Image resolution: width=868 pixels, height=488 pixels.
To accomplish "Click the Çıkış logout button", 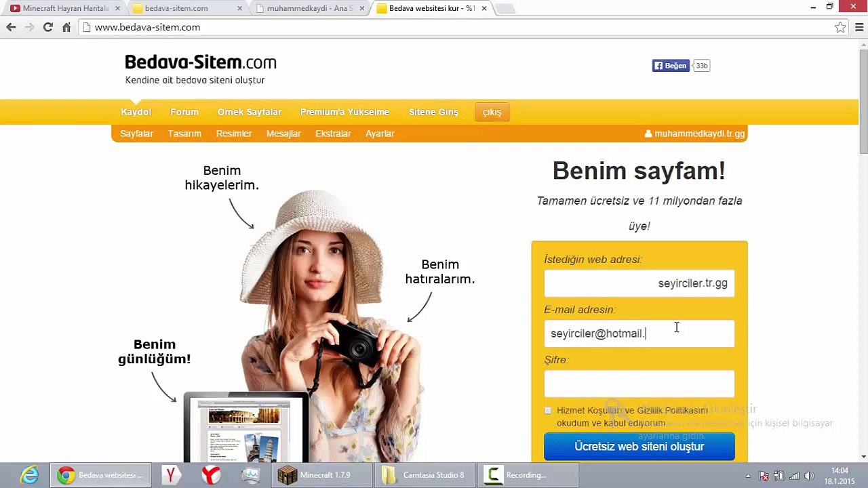I will tap(492, 113).
